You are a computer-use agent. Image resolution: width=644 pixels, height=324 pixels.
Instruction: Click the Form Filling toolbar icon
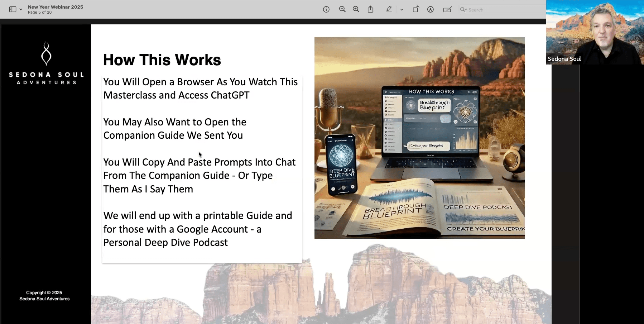pyautogui.click(x=447, y=9)
